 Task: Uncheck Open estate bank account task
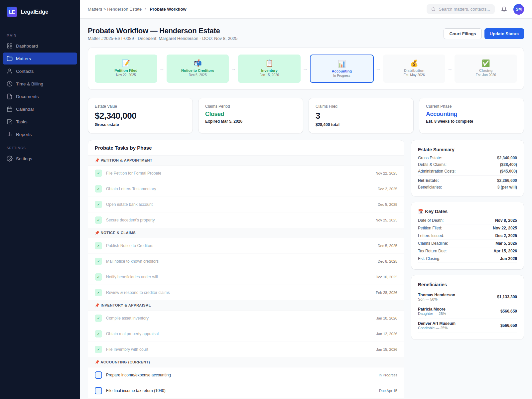coord(98,204)
